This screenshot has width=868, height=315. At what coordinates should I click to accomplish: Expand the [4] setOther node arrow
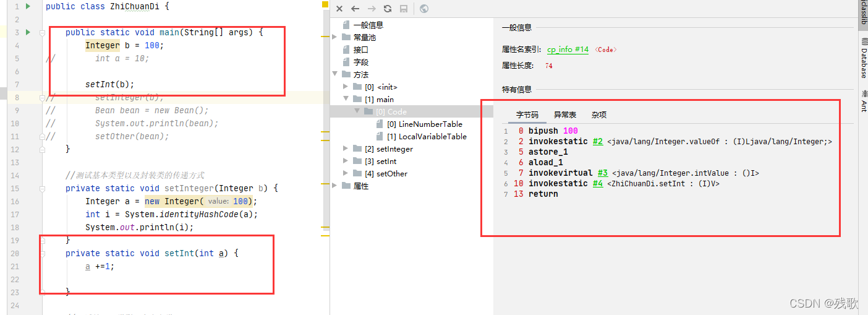click(346, 173)
